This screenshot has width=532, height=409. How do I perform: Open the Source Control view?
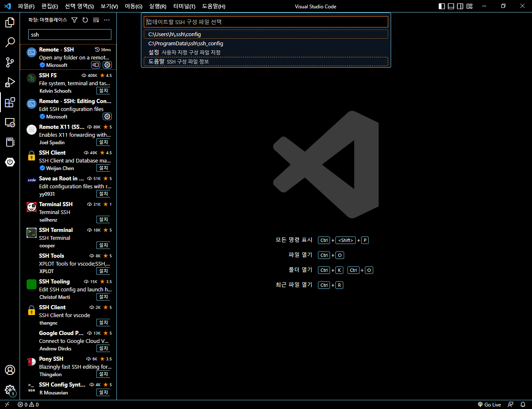click(10, 62)
